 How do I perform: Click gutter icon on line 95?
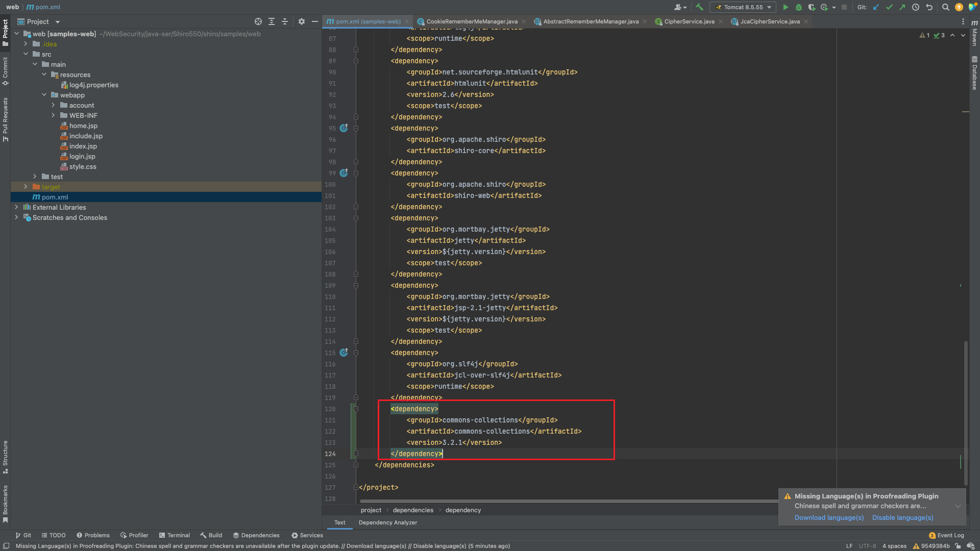click(344, 128)
